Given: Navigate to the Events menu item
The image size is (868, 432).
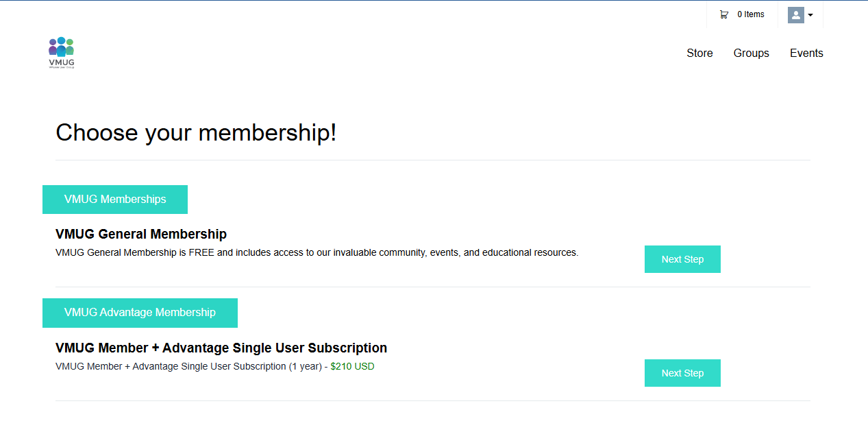Looking at the screenshot, I should [806, 53].
